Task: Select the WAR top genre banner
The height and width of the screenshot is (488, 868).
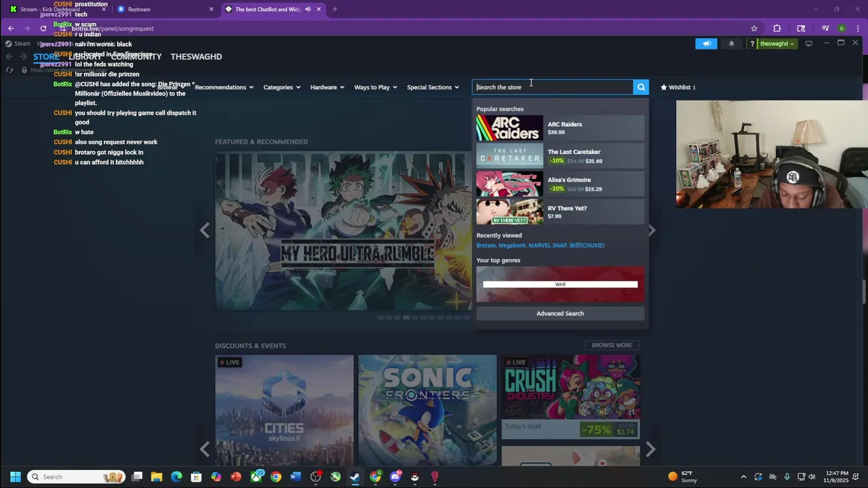Action: (x=560, y=284)
